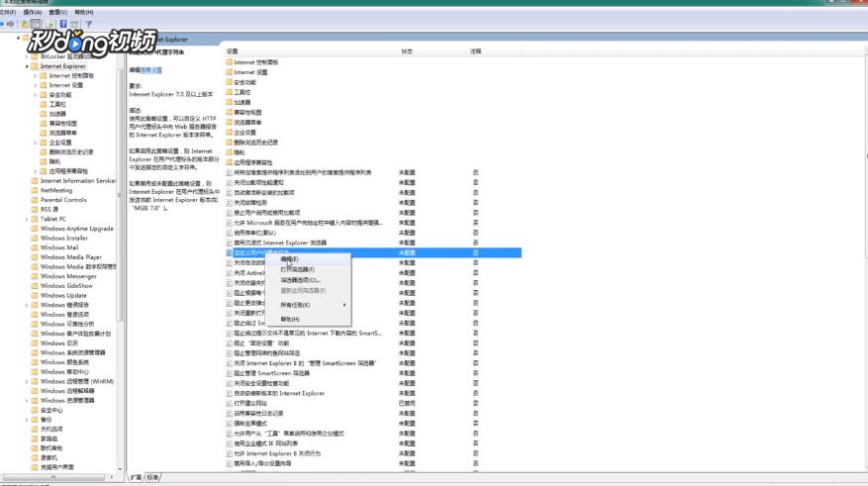Select Windows Anytime Upgrade in tree

coord(77,228)
